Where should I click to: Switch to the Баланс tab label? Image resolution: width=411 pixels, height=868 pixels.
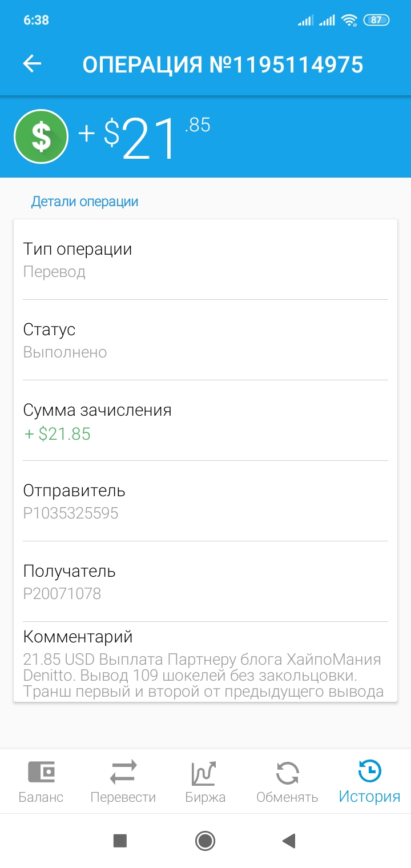pyautogui.click(x=41, y=797)
